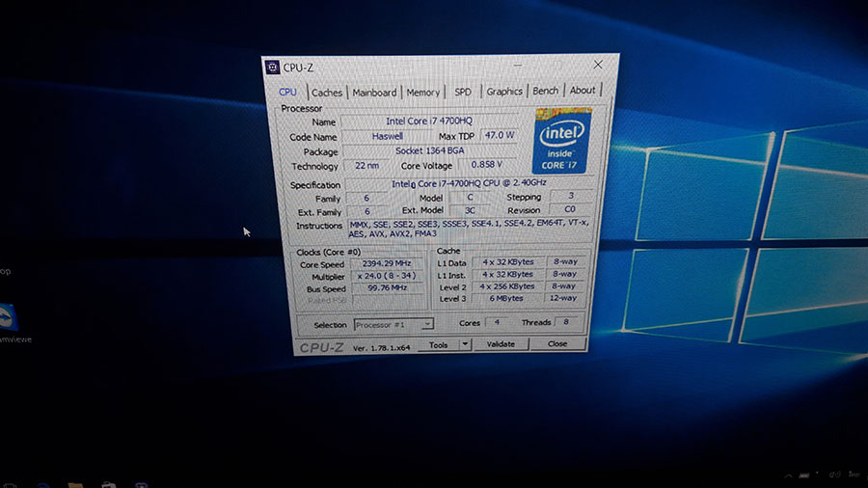Open the Memory tab

click(x=423, y=93)
